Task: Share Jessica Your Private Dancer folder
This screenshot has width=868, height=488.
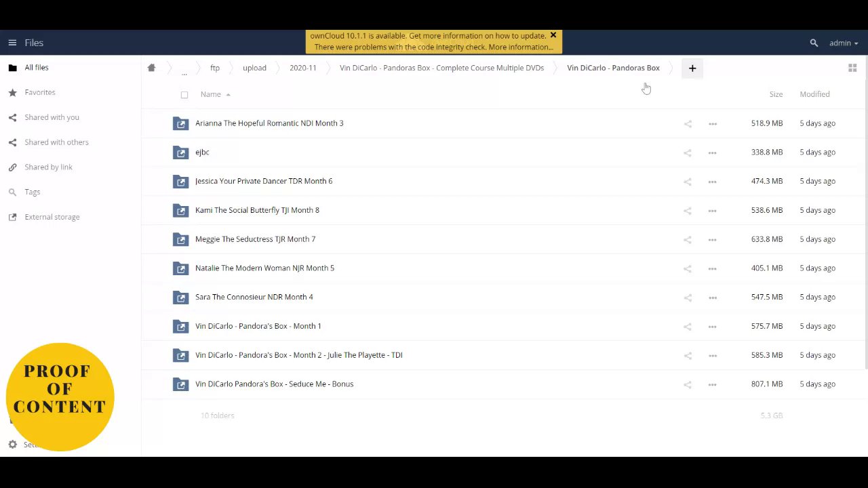Action: (x=688, y=181)
